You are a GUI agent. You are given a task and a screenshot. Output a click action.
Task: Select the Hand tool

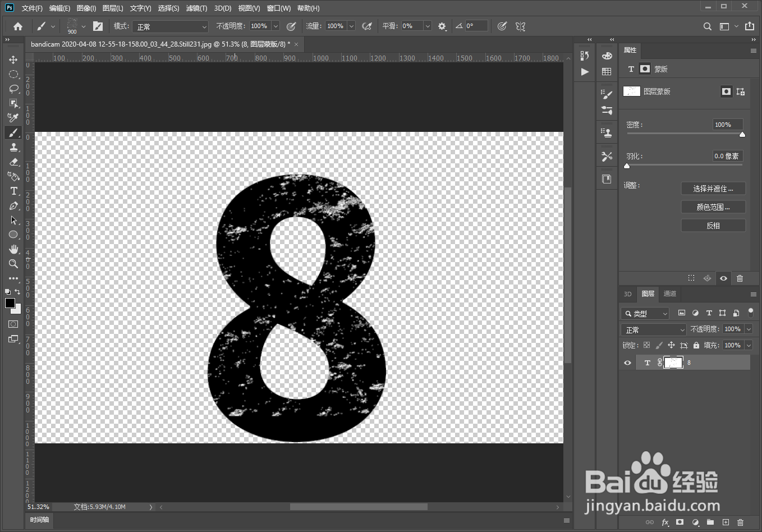point(13,249)
